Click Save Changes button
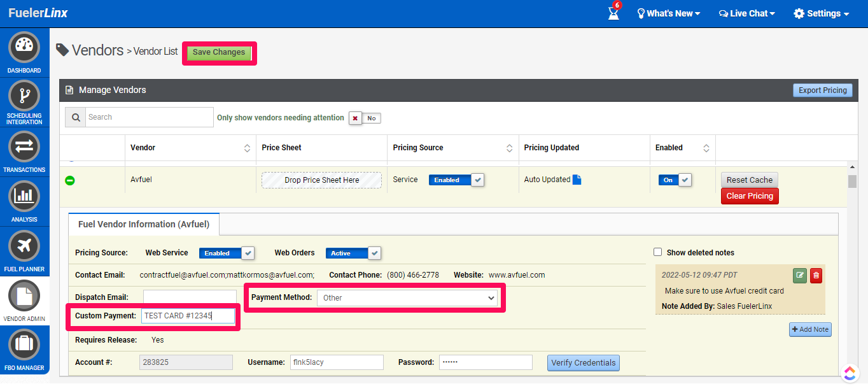Image resolution: width=868 pixels, height=391 pixels. click(219, 52)
